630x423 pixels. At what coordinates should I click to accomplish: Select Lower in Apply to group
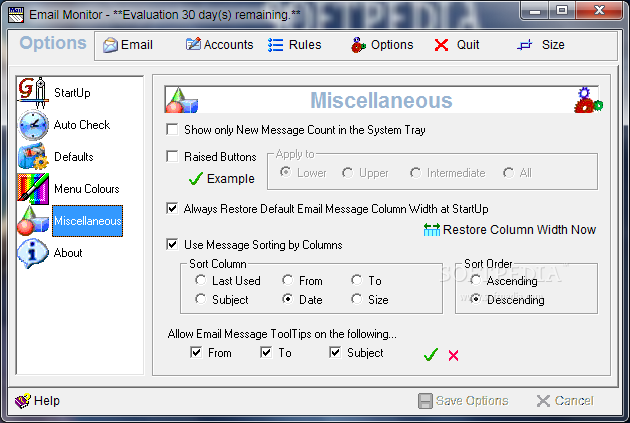click(x=286, y=172)
